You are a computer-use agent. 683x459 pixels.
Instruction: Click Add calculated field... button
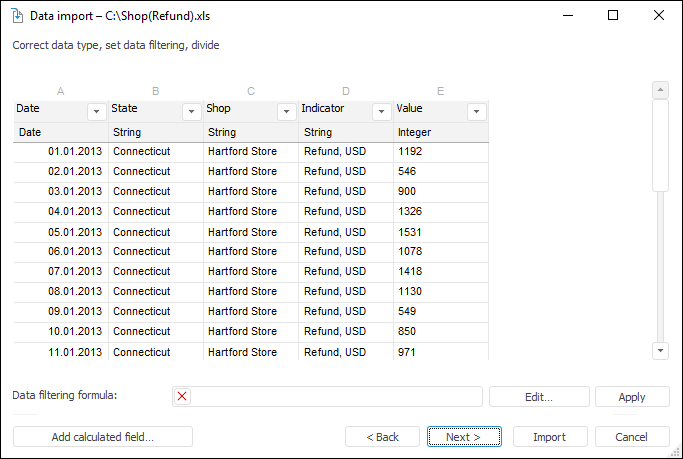pos(103,437)
